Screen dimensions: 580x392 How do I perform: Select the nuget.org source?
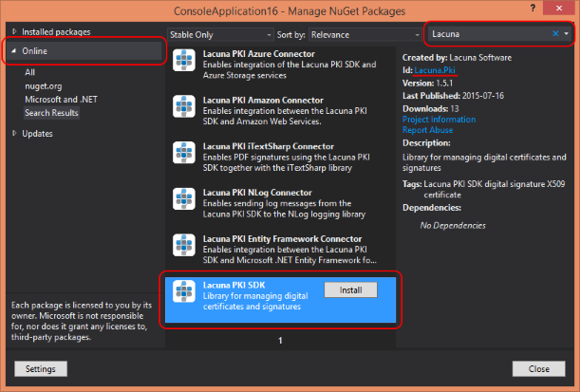[44, 86]
